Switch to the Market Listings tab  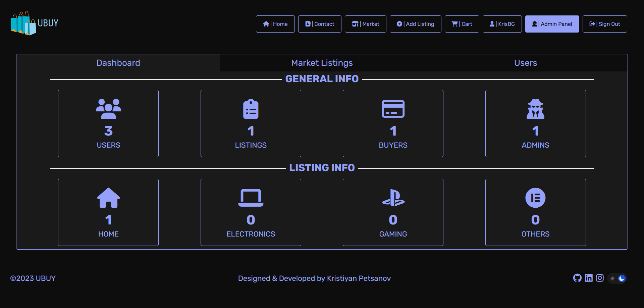pyautogui.click(x=322, y=63)
